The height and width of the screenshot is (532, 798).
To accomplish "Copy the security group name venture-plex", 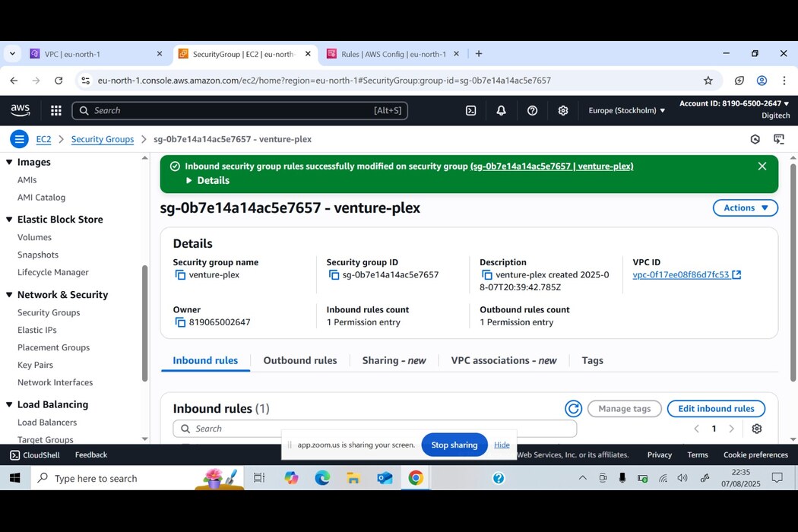I will click(x=180, y=275).
